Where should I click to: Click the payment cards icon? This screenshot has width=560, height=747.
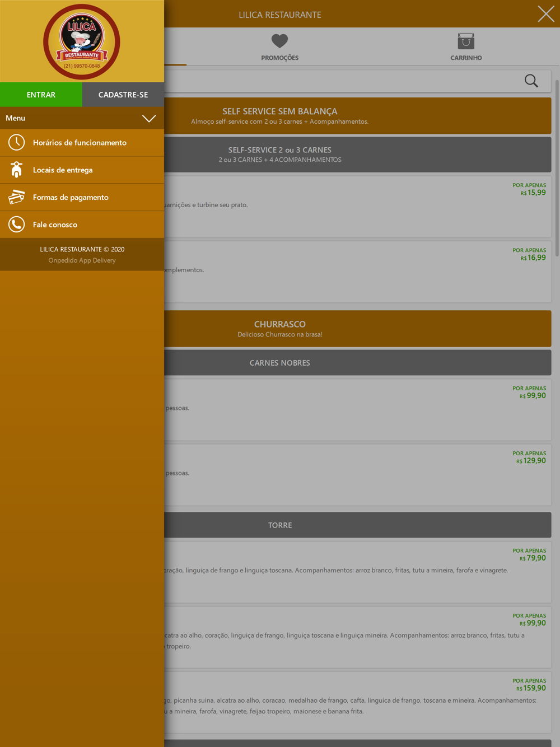[16, 197]
